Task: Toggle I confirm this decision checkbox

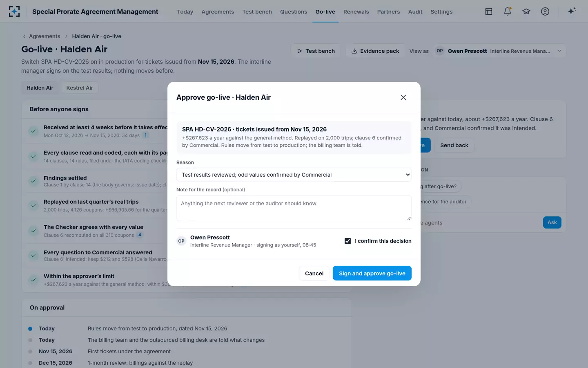Action: (x=348, y=241)
